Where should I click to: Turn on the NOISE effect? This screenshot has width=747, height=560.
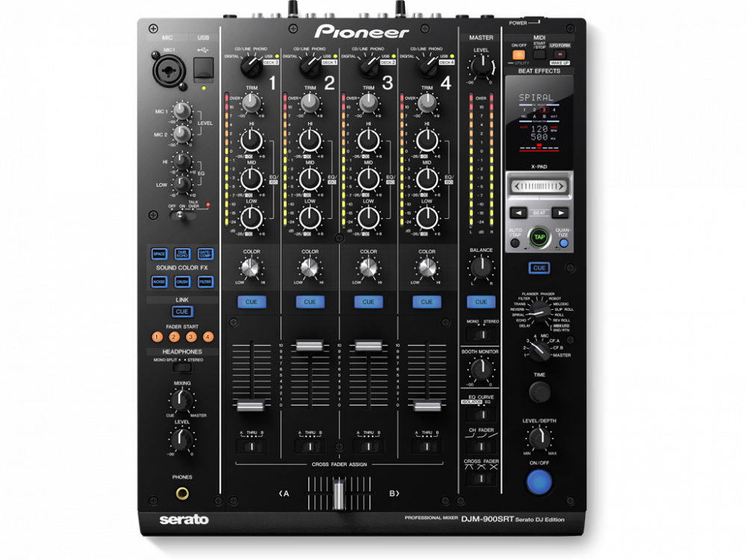click(x=159, y=281)
